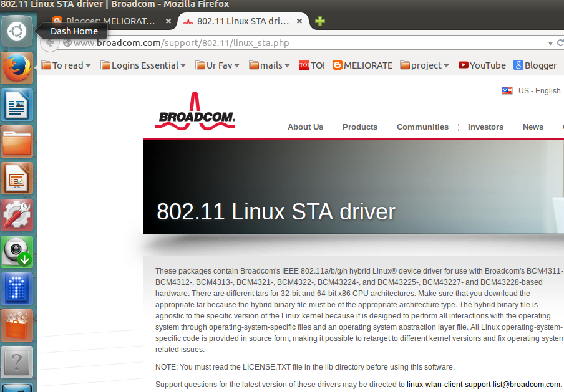
Task: Select the 802.11 Linux STA driver tab
Action: pos(243,21)
